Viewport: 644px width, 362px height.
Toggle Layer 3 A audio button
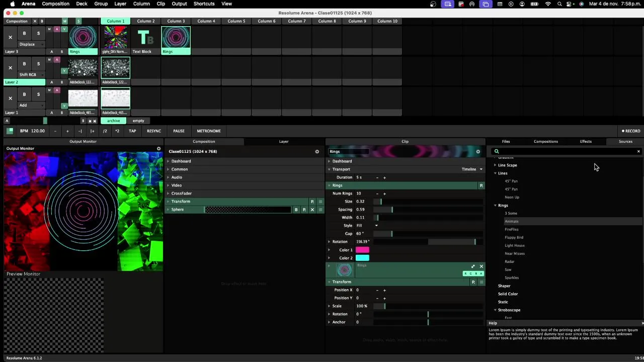click(57, 29)
